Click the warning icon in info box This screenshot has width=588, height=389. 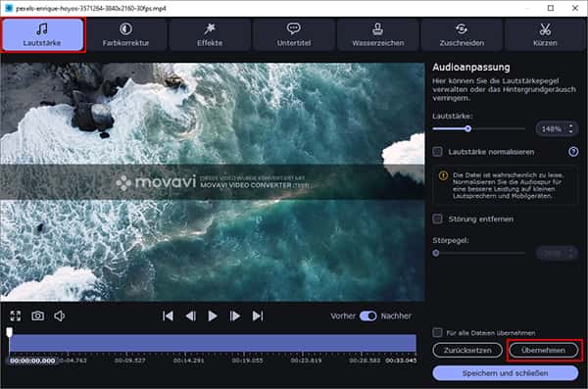(443, 175)
